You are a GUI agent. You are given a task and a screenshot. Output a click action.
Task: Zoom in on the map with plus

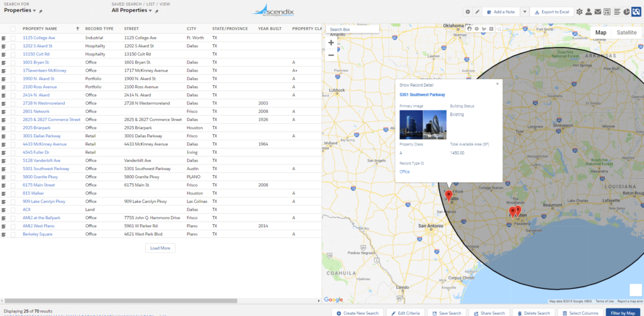click(x=331, y=42)
